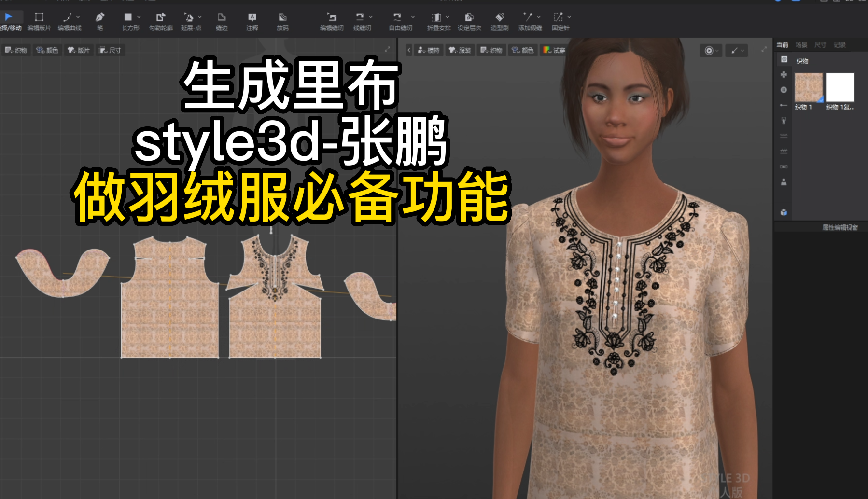
Task: Select the 固定针 pin tool
Action: tap(560, 21)
